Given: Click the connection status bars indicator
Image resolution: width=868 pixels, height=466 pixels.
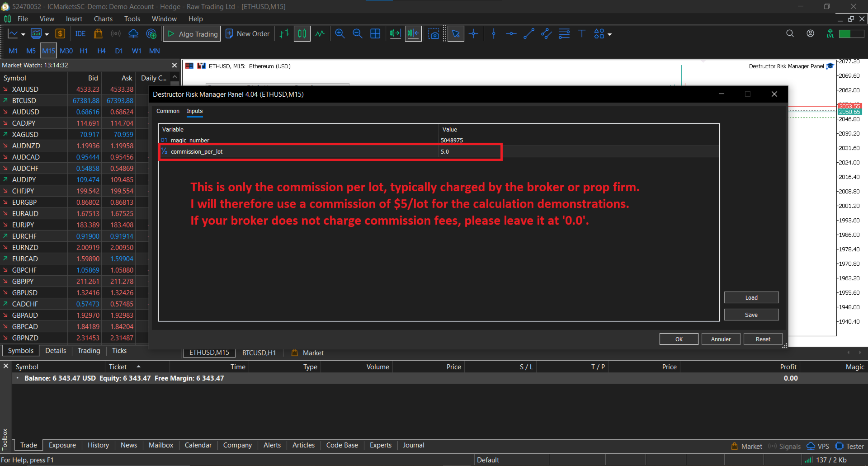Looking at the screenshot, I should pyautogui.click(x=808, y=460).
